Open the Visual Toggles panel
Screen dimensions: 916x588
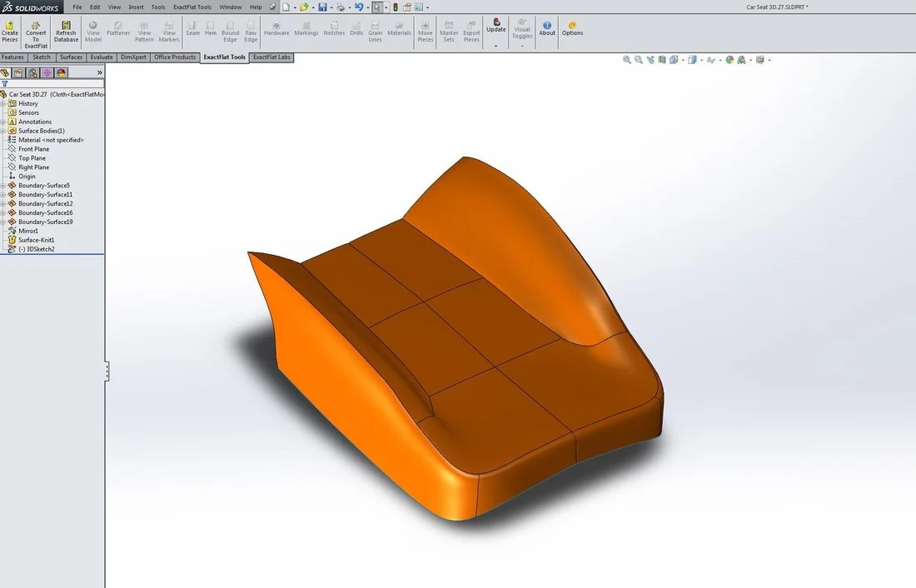tap(521, 30)
